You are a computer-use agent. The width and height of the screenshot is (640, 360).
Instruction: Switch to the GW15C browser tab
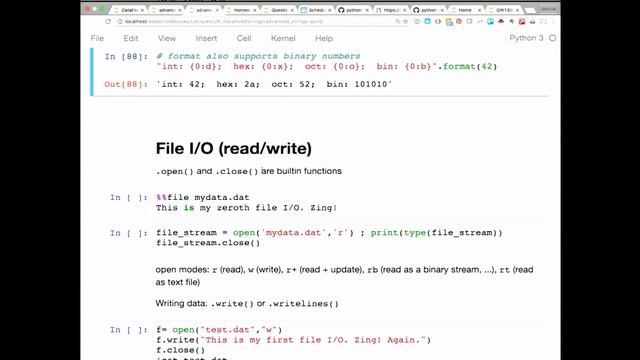pyautogui.click(x=503, y=10)
